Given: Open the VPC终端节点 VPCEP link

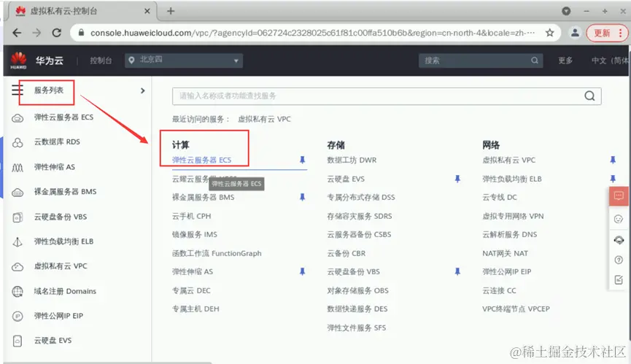Looking at the screenshot, I should coord(516,309).
